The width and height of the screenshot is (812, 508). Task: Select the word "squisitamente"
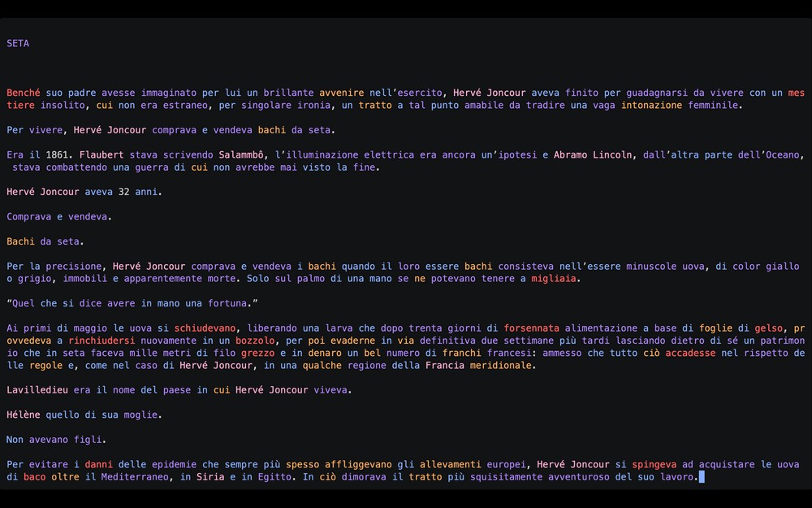[x=506, y=477]
